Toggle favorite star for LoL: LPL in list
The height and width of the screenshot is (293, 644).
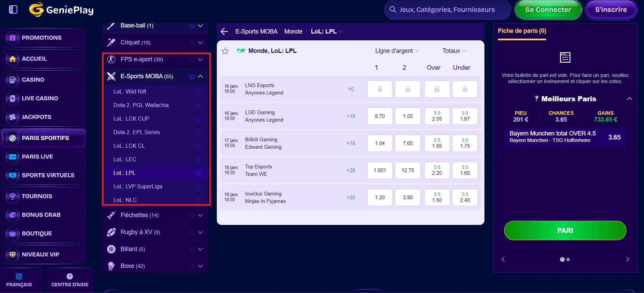click(199, 173)
